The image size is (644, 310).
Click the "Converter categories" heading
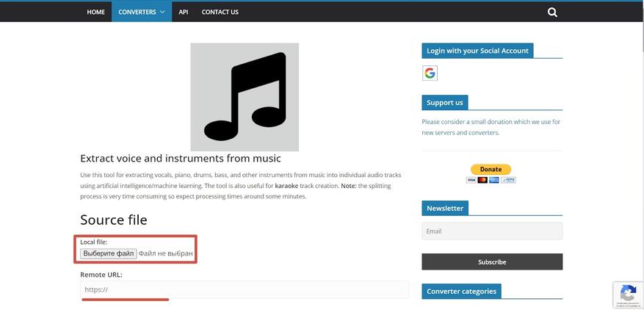461,291
